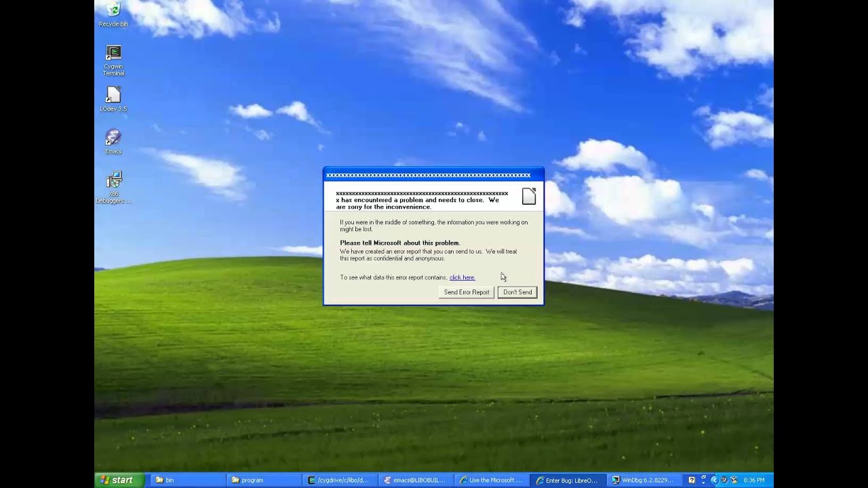Open the X86 Debuggers desktop shortcut

tap(113, 187)
